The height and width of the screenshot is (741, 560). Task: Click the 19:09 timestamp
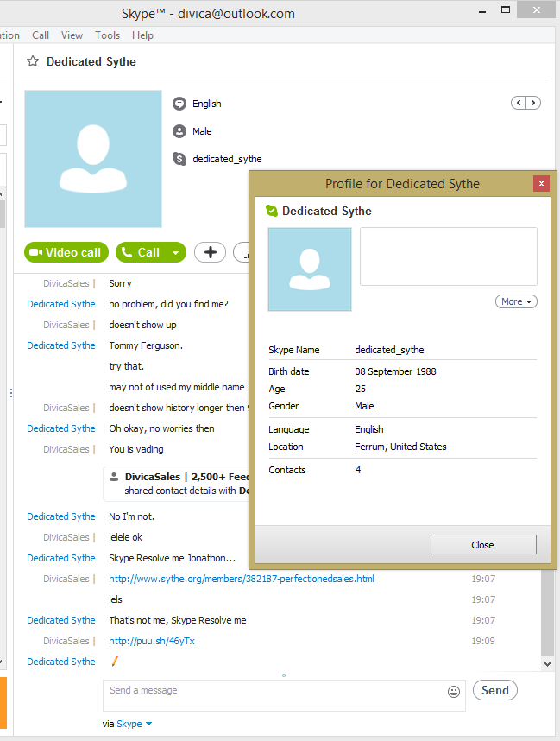pyautogui.click(x=483, y=641)
